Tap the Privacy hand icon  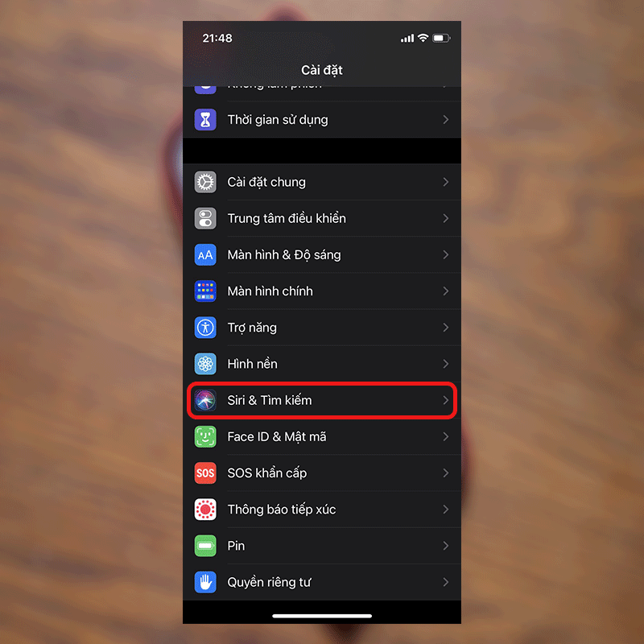(x=205, y=582)
